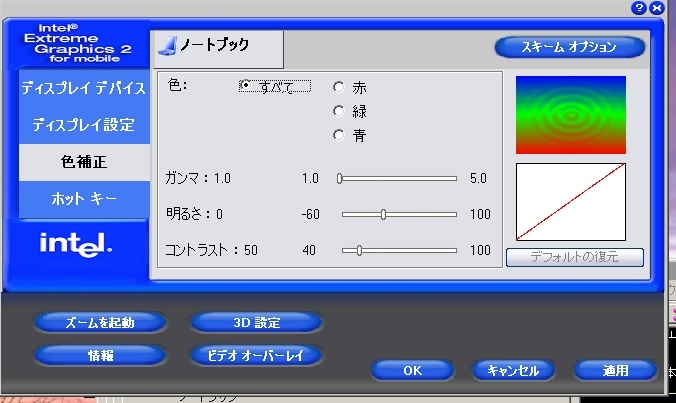Image resolution: width=676 pixels, height=403 pixels.
Task: Open スキーム オプション
Action: (x=570, y=47)
